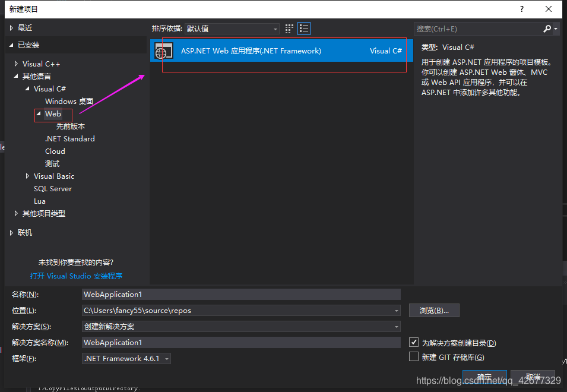
Task: Collapse the 已安装 node
Action: pos(11,45)
